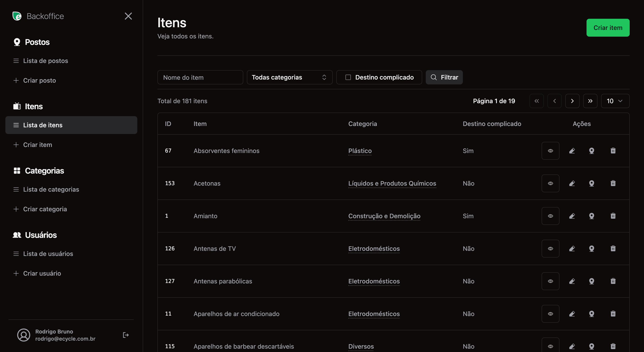644x352 pixels.
Task: Focus the Nome do item field
Action: coord(200,77)
